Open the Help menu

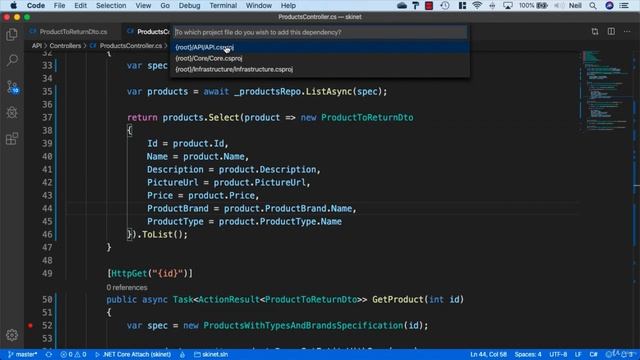[x=288, y=5]
